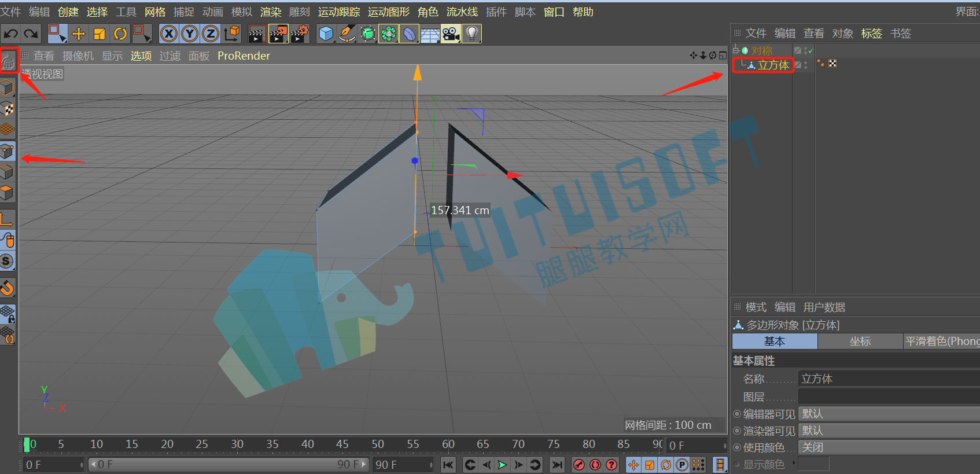Open the 使用颜色 dropdown
980x474 pixels.
[889, 447]
